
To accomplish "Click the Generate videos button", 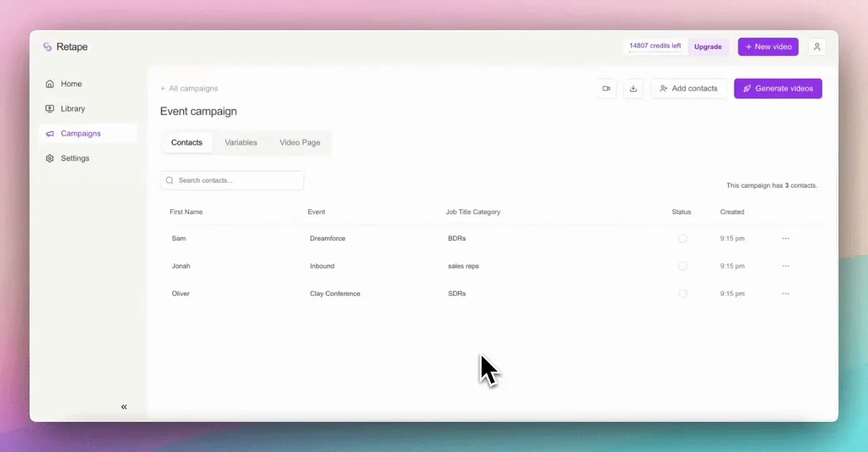I will point(778,88).
